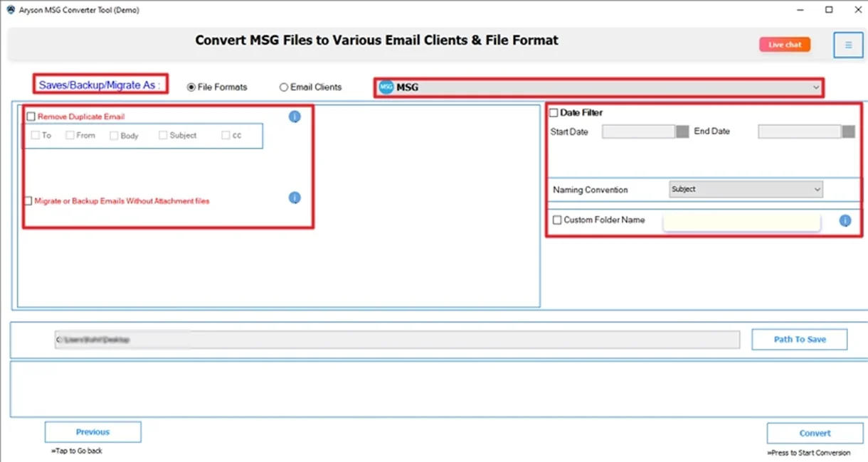Tick the Body duplicate criterion checkbox
The height and width of the screenshot is (462, 868).
(x=114, y=135)
